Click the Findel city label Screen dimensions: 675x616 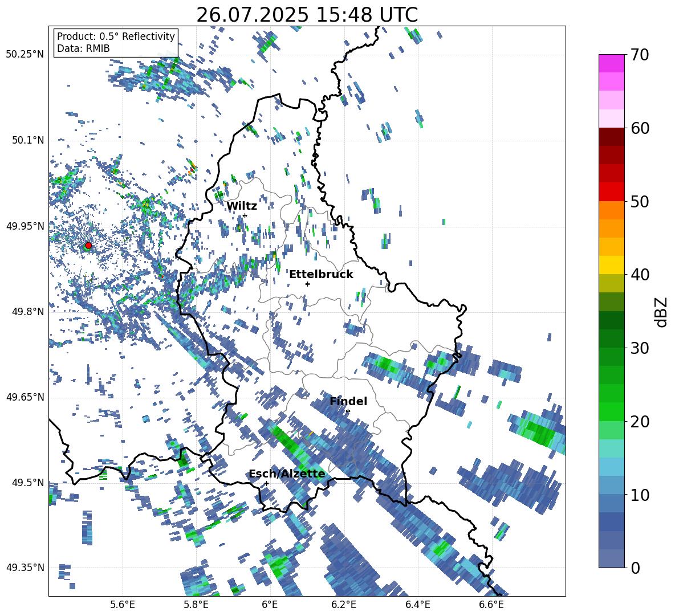coord(348,401)
